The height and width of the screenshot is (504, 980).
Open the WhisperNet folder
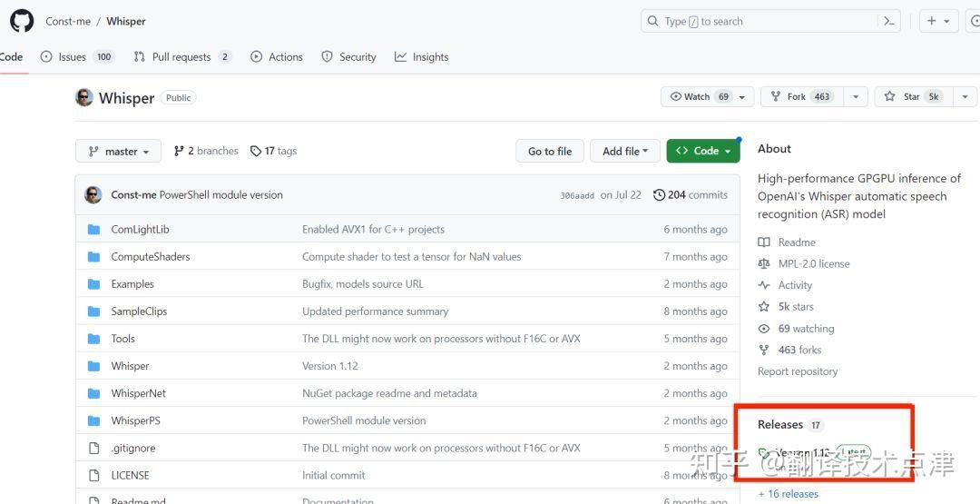(139, 393)
